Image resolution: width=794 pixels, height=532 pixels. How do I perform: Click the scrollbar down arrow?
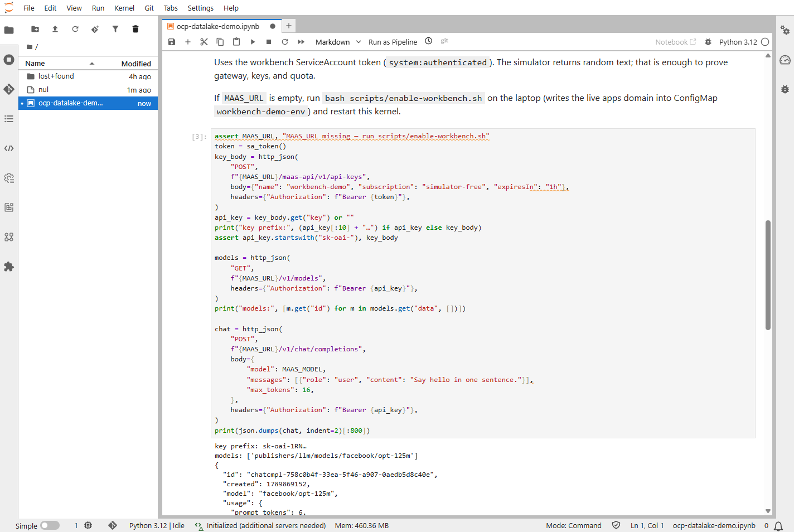(x=768, y=511)
